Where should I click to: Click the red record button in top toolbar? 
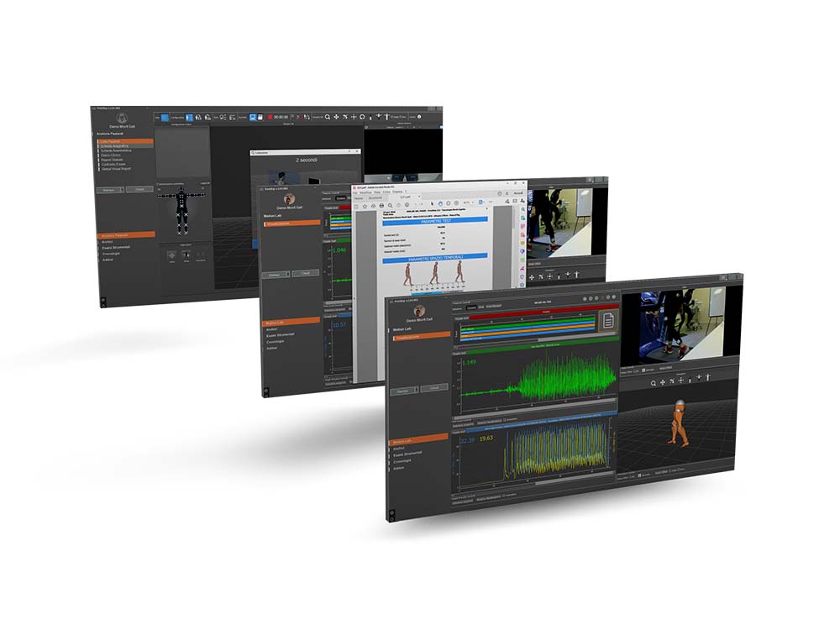[269, 117]
